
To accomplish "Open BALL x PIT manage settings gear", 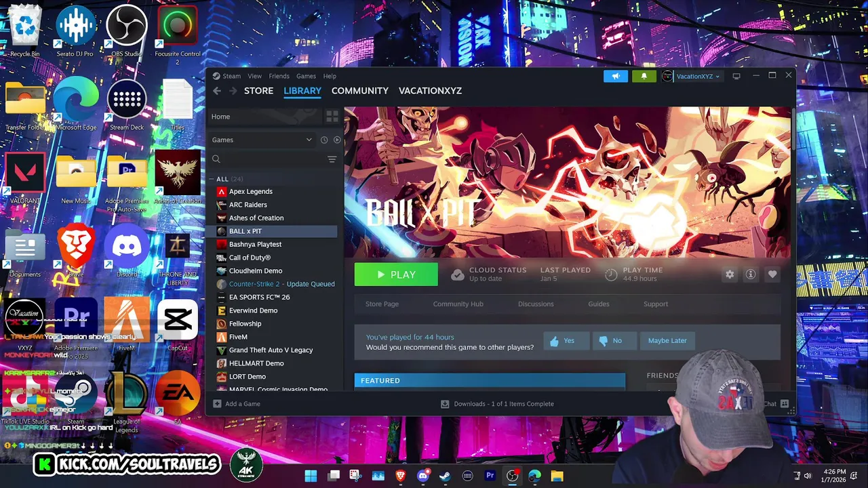I will tap(730, 274).
